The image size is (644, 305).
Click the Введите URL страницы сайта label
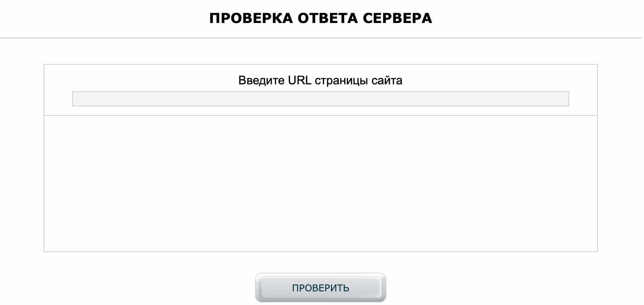pos(320,79)
